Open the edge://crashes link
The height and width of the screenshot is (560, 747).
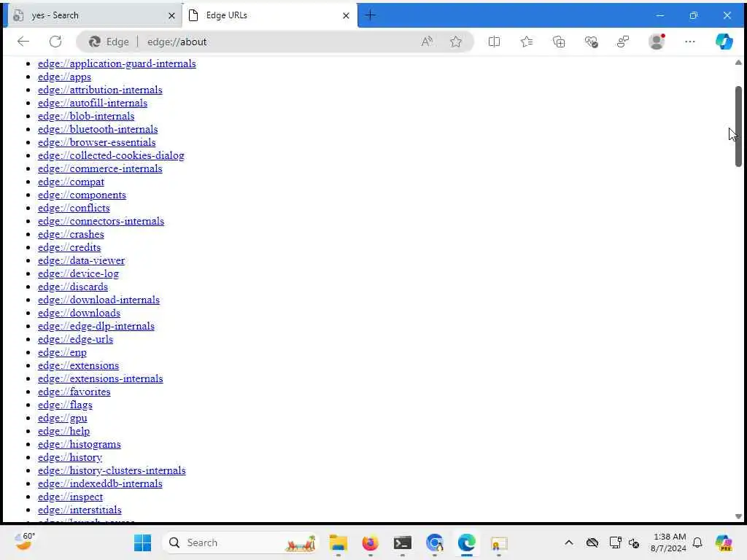[71, 234]
